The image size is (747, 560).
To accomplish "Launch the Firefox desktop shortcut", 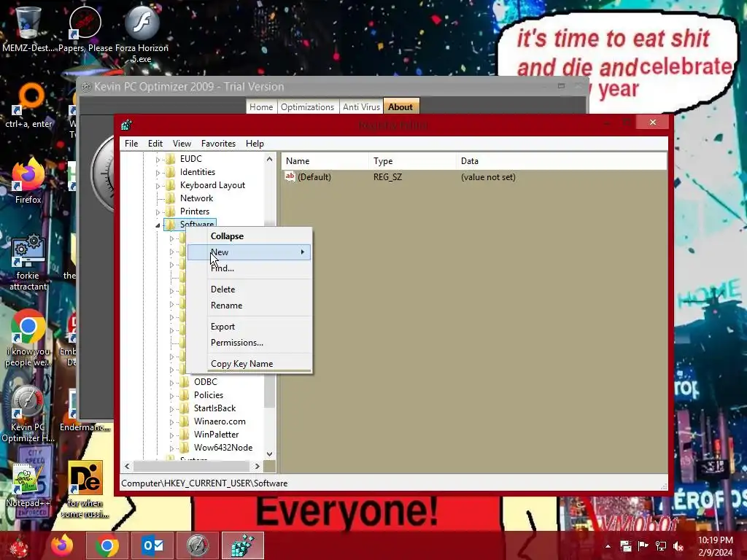I will [x=28, y=181].
